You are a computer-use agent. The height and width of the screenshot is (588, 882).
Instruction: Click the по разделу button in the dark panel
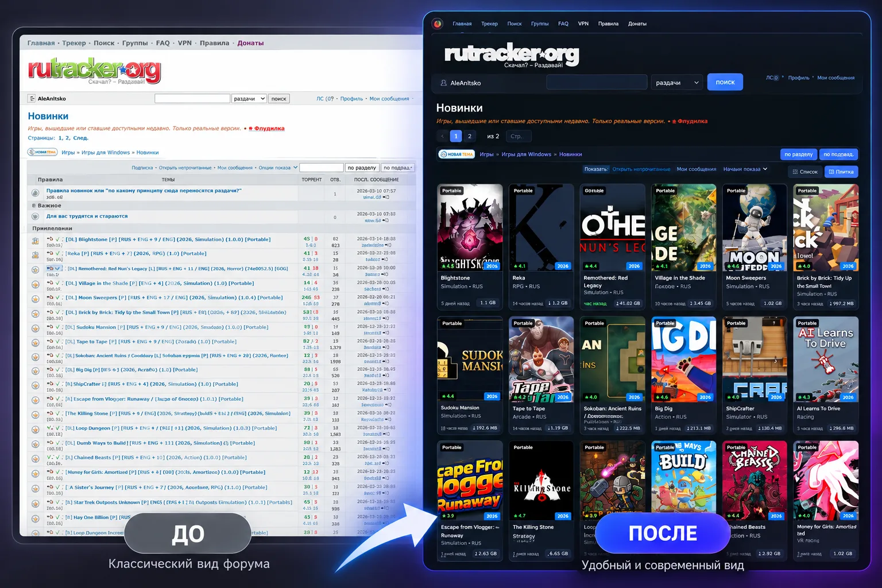point(799,154)
